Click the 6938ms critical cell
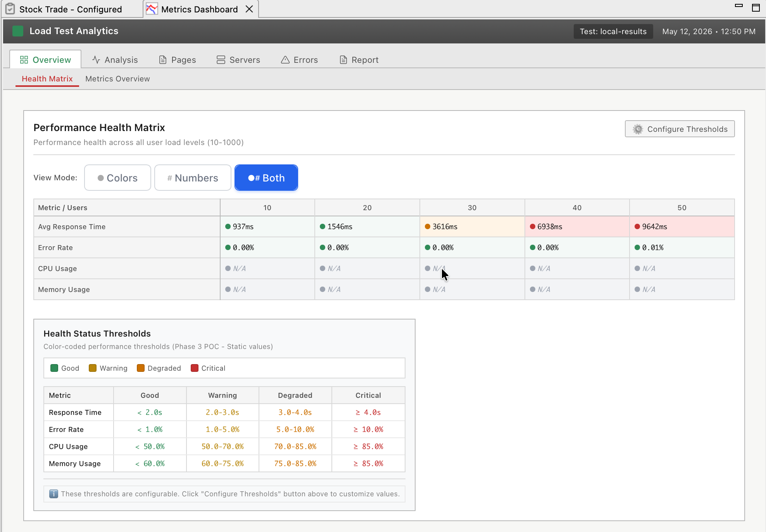Viewport: 766px width, 532px height. click(x=577, y=226)
